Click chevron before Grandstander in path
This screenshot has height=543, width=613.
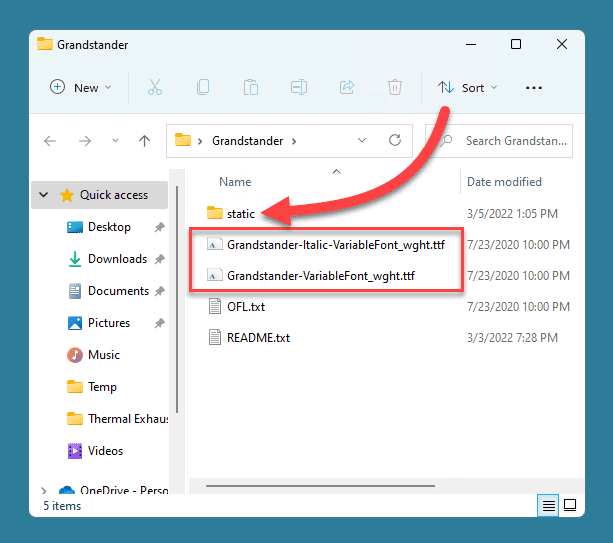200,141
